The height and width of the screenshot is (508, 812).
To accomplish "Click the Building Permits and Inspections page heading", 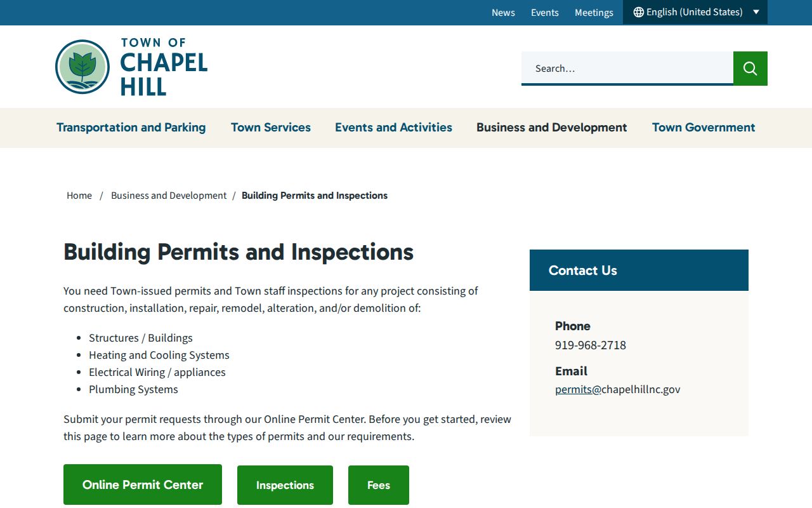I will pyautogui.click(x=239, y=252).
